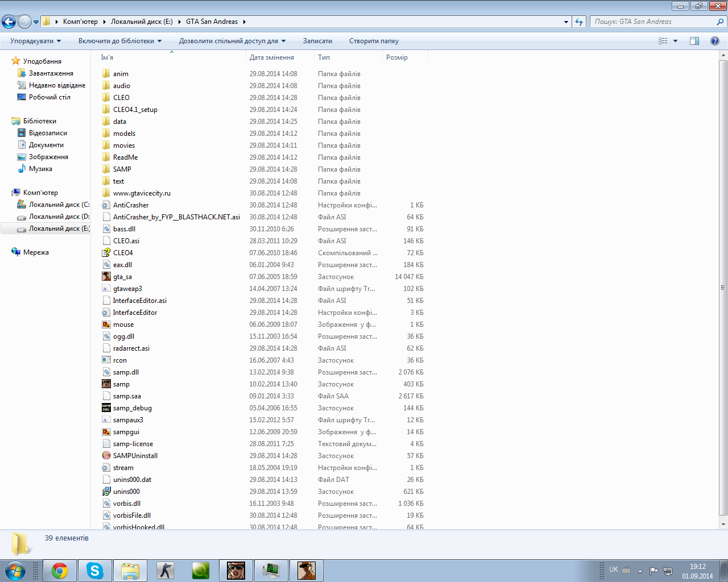The width and height of the screenshot is (728, 582).
Task: Select the gtaweap3 font file icon
Action: (106, 289)
